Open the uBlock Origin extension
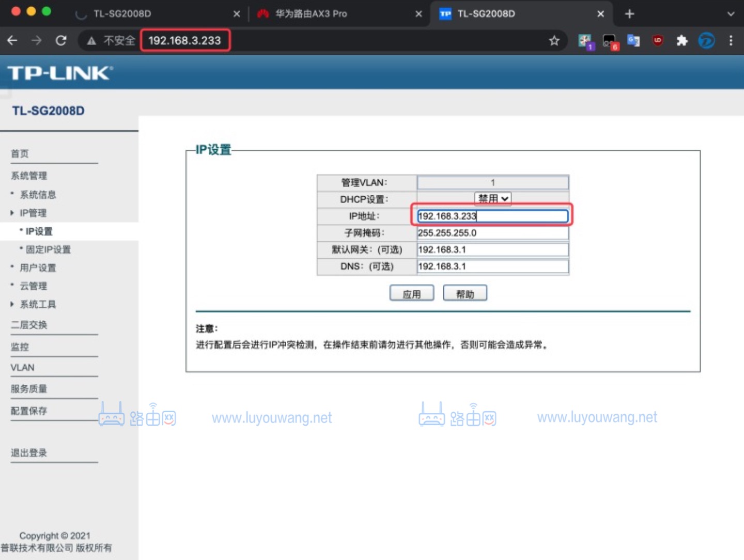Screen dimensions: 744x560 pos(657,40)
